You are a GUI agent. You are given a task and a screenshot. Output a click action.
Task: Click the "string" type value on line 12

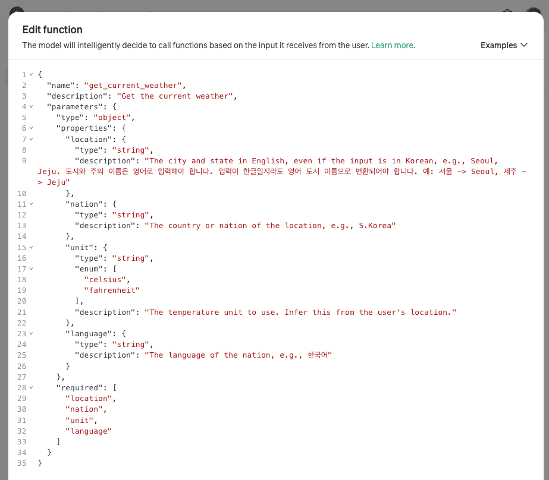(130, 215)
